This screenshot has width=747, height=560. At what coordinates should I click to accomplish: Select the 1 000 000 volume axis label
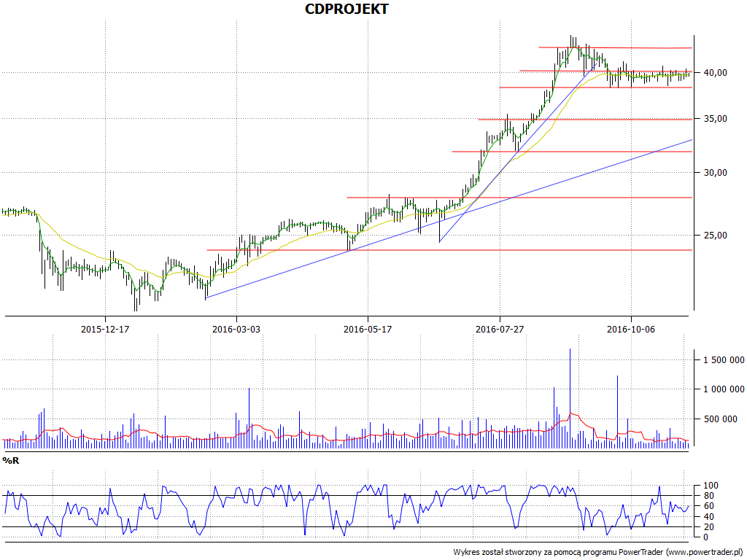[724, 389]
